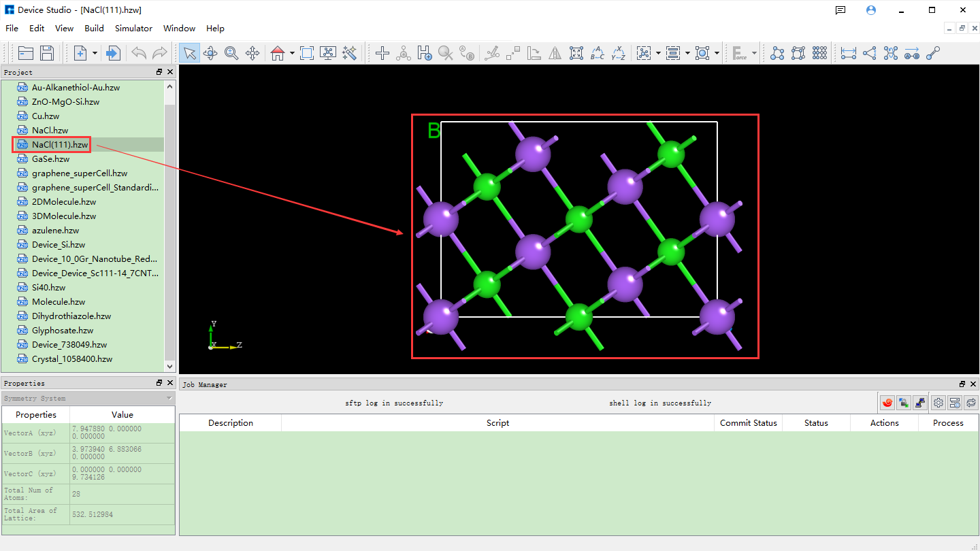This screenshot has height=551, width=980.
Task: Close the Properties panel
Action: click(x=170, y=383)
